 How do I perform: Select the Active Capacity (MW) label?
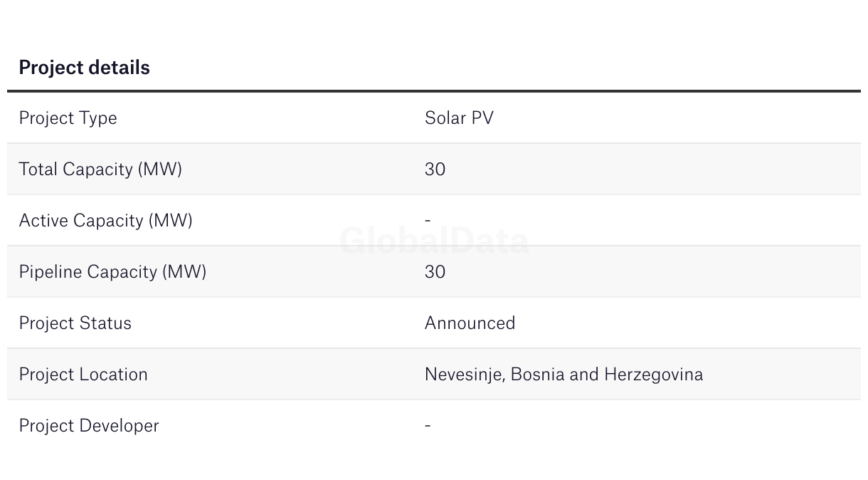pyautogui.click(x=105, y=221)
